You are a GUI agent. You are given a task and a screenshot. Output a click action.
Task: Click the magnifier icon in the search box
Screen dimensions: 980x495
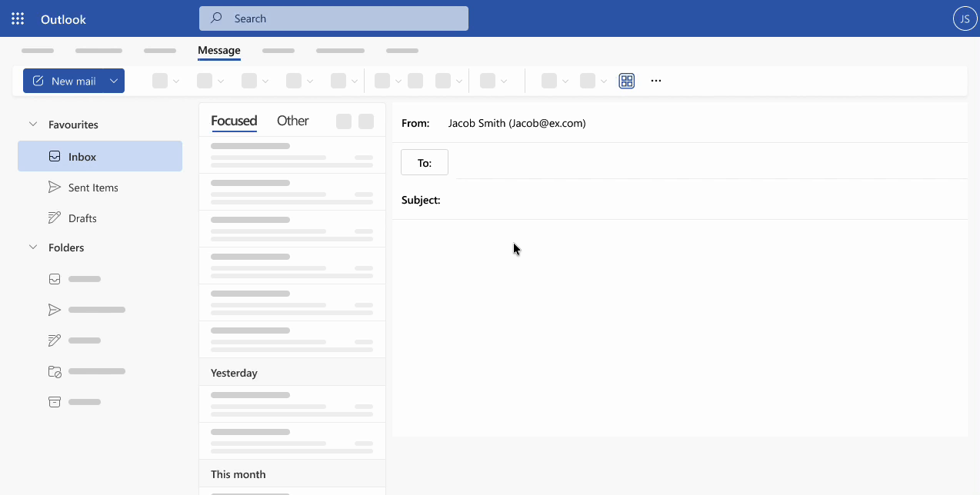point(217,18)
